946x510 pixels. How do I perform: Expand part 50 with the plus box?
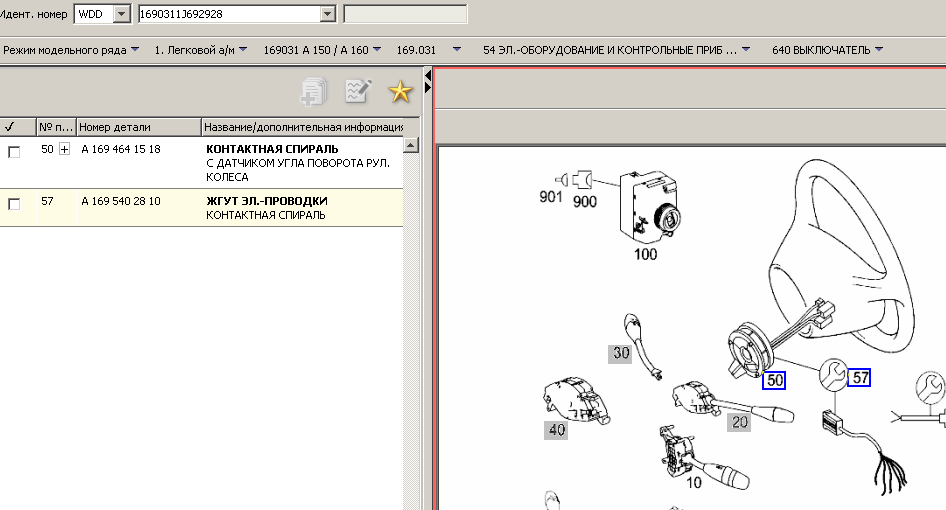(x=65, y=149)
